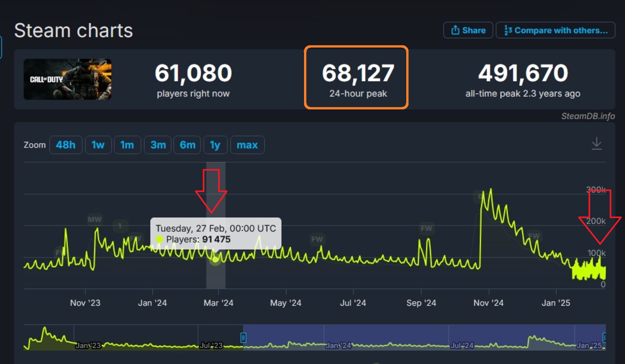
Task: Click the FW marker near May '24
Action: click(x=317, y=239)
